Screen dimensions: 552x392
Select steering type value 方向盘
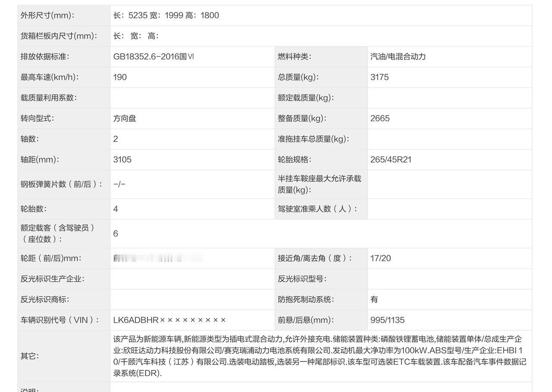(x=125, y=118)
